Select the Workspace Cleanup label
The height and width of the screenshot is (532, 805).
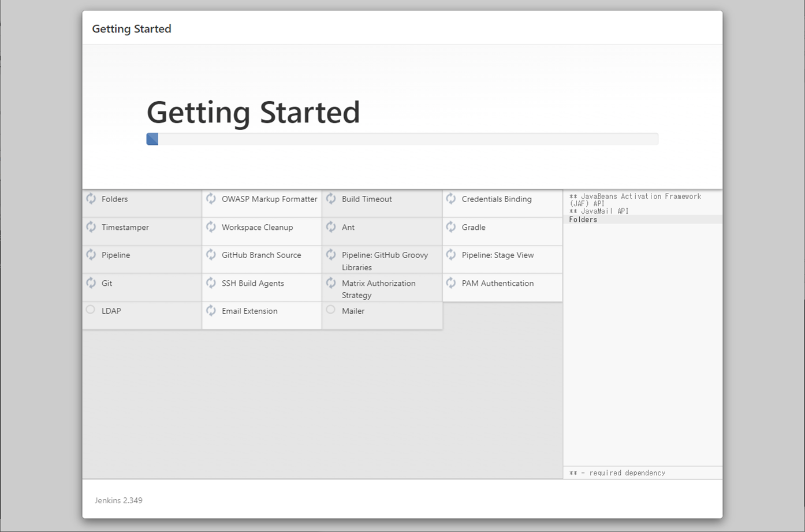click(x=258, y=228)
